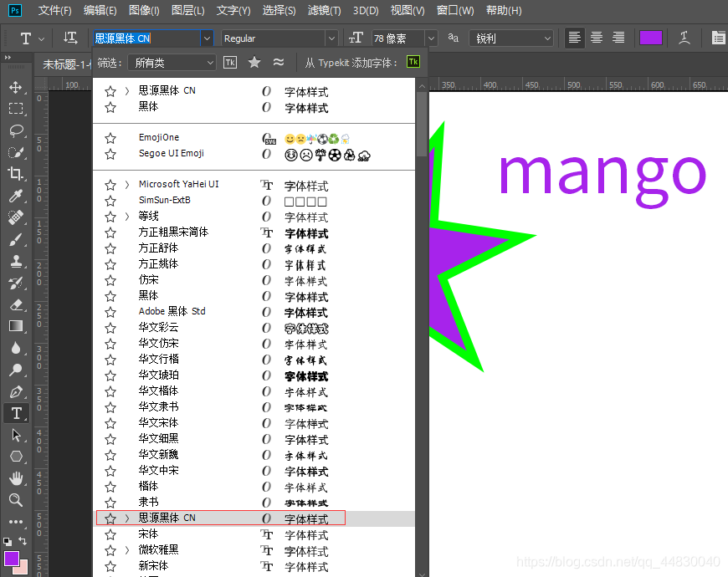Open the Create Warped Text dialog
Screen dimensions: 728x577
click(x=684, y=38)
